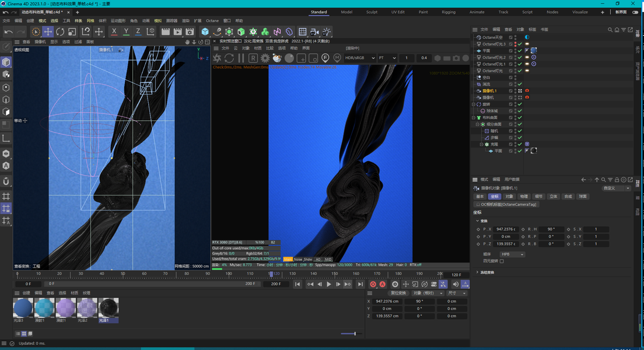The width and height of the screenshot is (644, 350).
Task: Select the 物理 tab in camera attributes
Action: point(524,197)
